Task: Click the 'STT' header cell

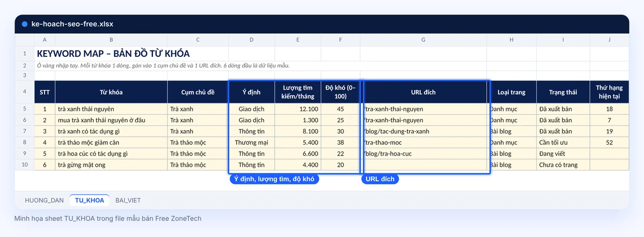Action: 45,92
